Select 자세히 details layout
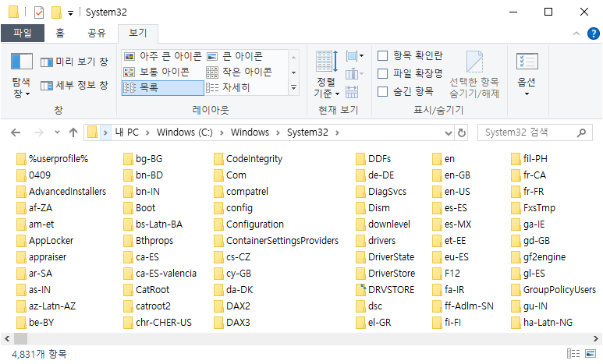 tap(229, 87)
